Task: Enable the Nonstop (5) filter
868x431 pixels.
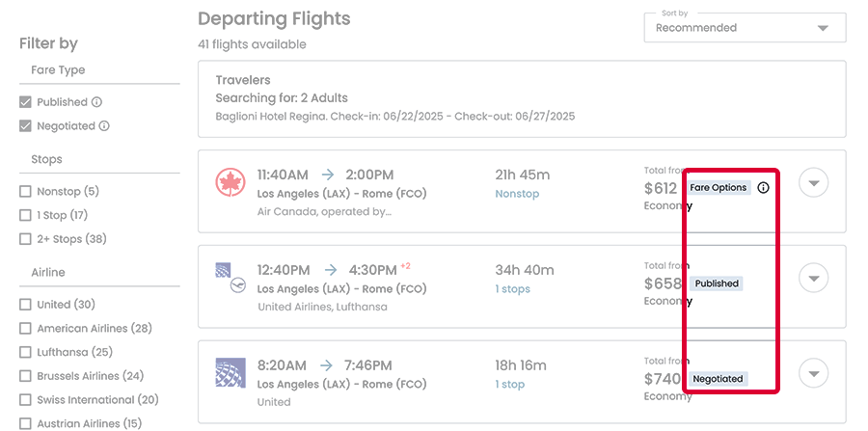Action: [26, 192]
